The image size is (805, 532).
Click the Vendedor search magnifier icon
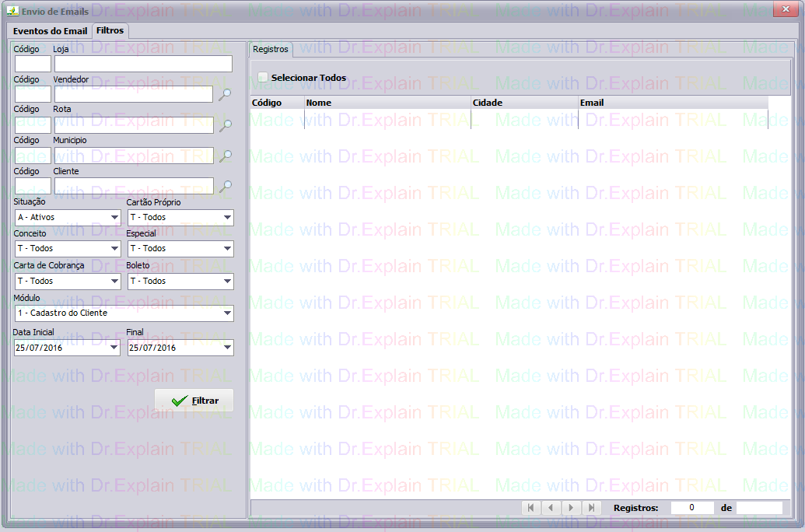click(x=225, y=94)
